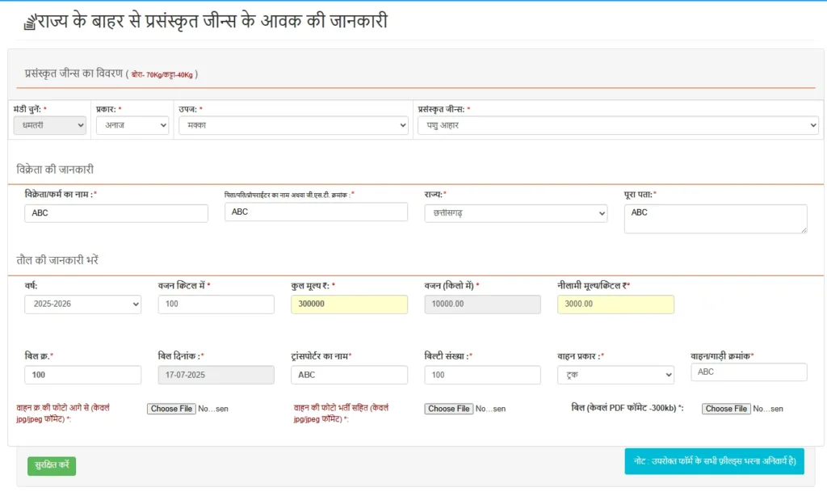827x504 pixels.
Task: Select the कुल मूल्य field showing 300000
Action: tap(349, 304)
